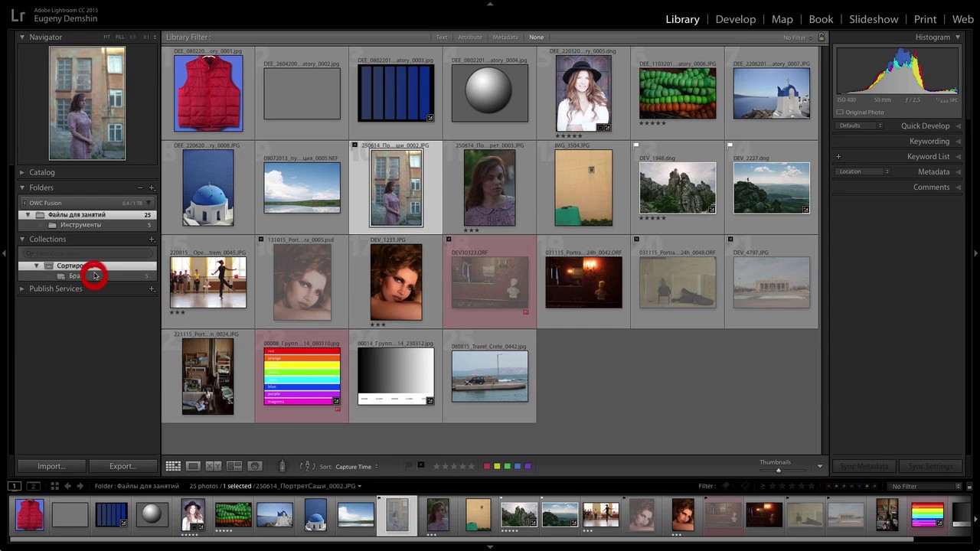This screenshot has width=980, height=551.
Task: Add new keyword with plus icon
Action: pyautogui.click(x=838, y=157)
